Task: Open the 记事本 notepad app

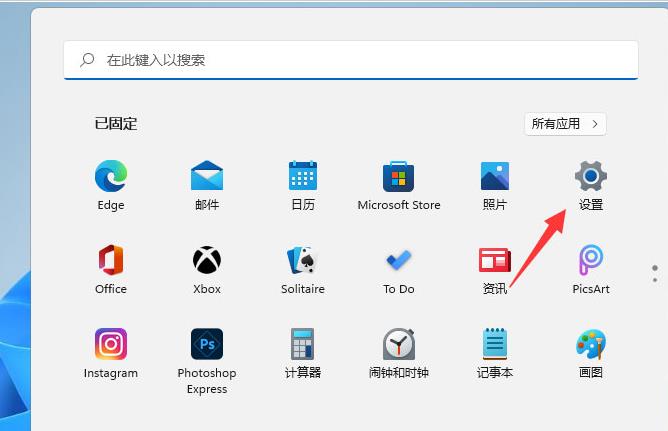Action: (495, 353)
